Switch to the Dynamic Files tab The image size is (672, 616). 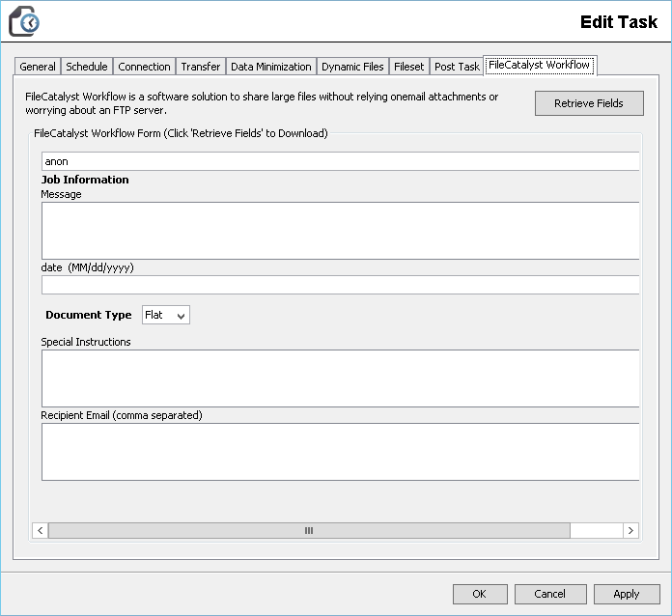pyautogui.click(x=352, y=67)
